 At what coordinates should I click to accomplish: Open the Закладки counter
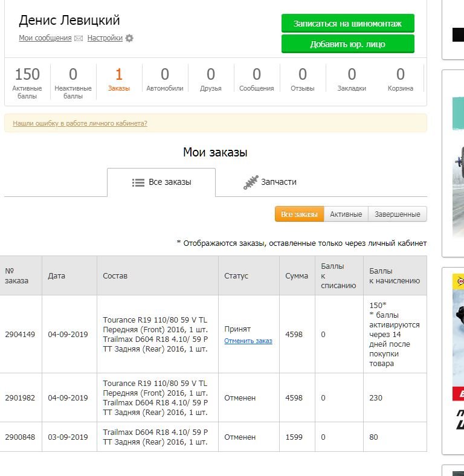pos(352,80)
